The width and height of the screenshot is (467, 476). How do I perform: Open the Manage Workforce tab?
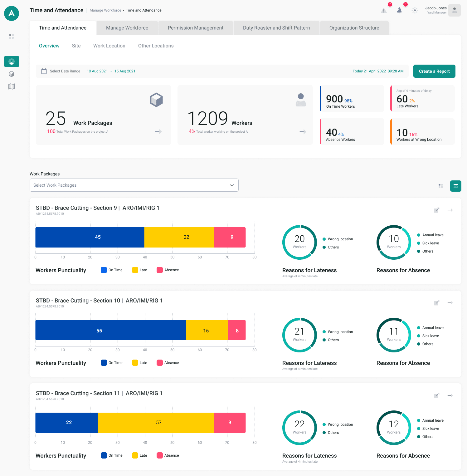(x=127, y=28)
